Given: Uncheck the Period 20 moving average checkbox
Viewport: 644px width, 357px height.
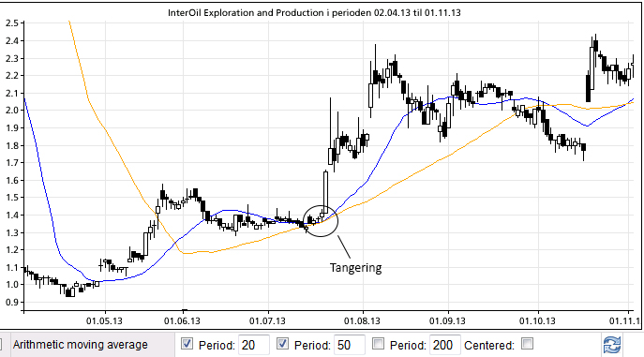Looking at the screenshot, I should tap(187, 344).
